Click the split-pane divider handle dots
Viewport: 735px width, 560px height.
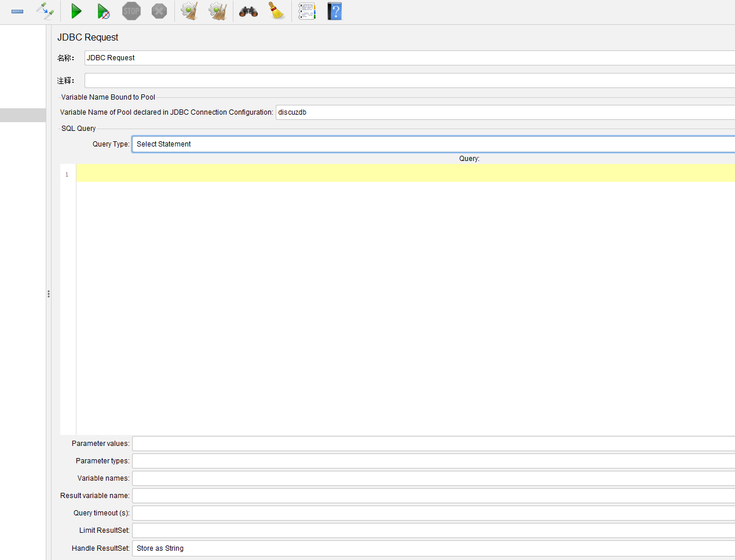(49, 294)
